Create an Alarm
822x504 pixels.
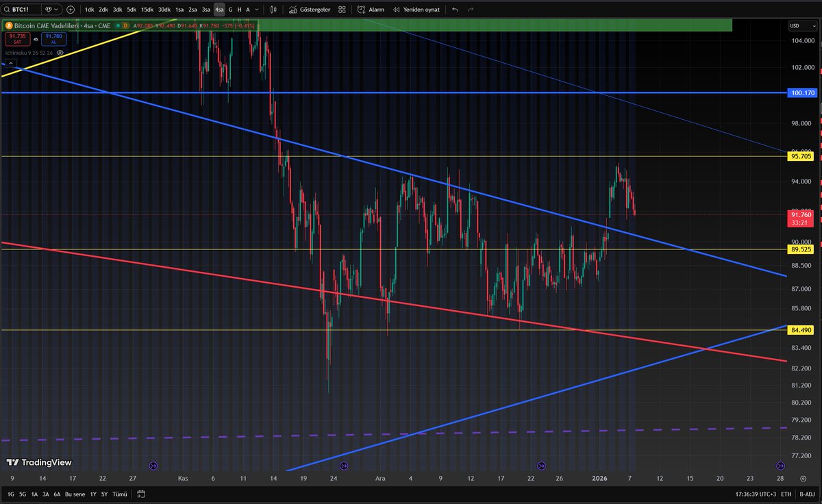371,10
